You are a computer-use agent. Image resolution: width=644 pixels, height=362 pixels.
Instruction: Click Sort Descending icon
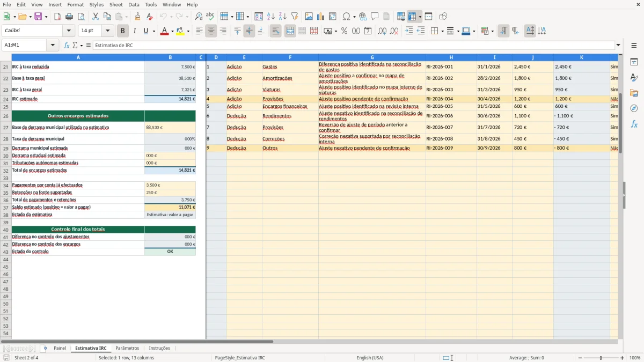coord(282,17)
